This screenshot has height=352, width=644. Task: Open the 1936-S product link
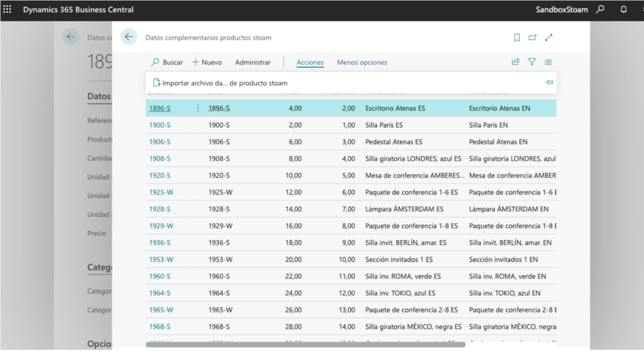[159, 243]
